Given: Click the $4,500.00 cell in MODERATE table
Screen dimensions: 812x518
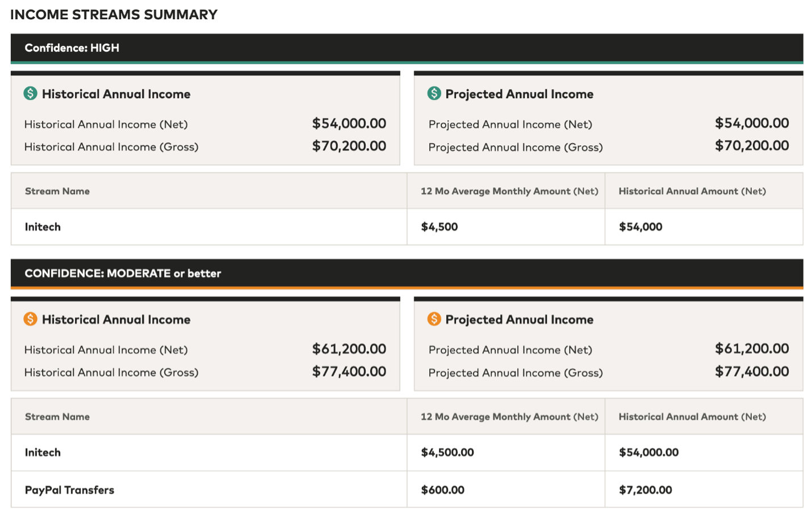Looking at the screenshot, I should [x=447, y=452].
